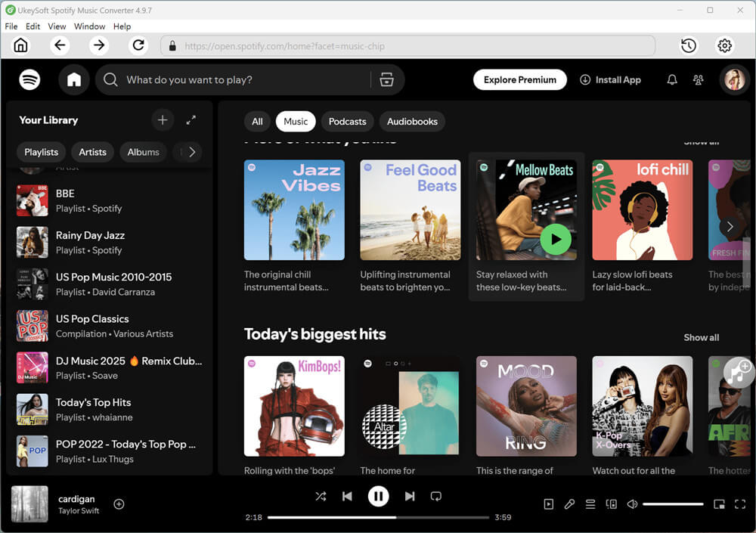Open the music converter download icon in search bar
The width and height of the screenshot is (756, 533).
click(386, 79)
